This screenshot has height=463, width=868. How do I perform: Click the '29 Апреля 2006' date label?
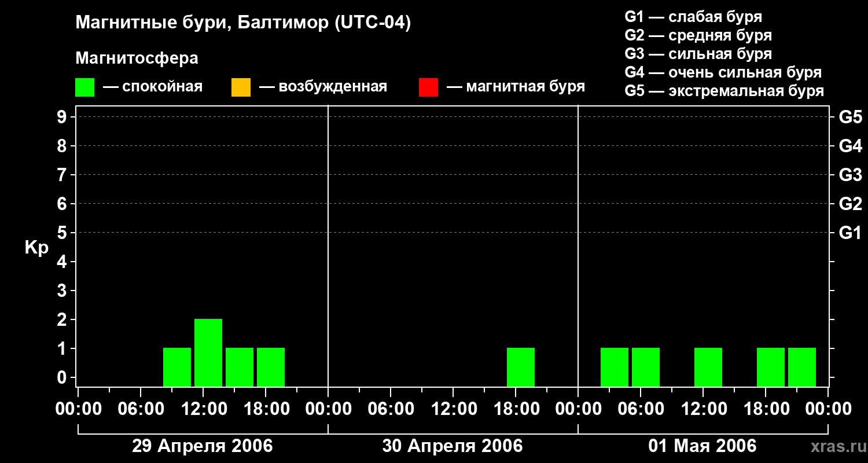(203, 446)
